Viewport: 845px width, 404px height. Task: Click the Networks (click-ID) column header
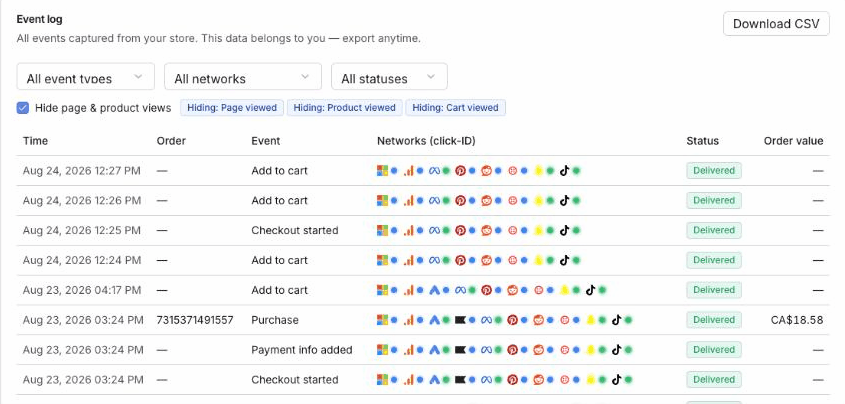[x=426, y=141]
